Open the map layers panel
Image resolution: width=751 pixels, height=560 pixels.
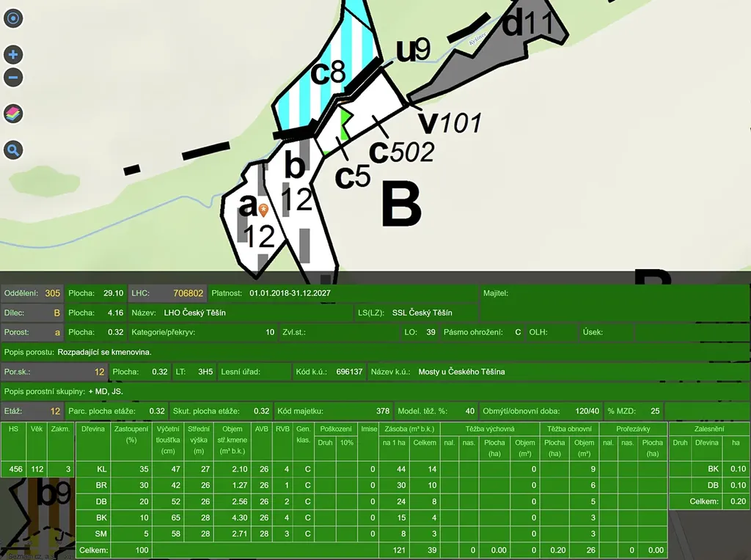[x=13, y=114]
